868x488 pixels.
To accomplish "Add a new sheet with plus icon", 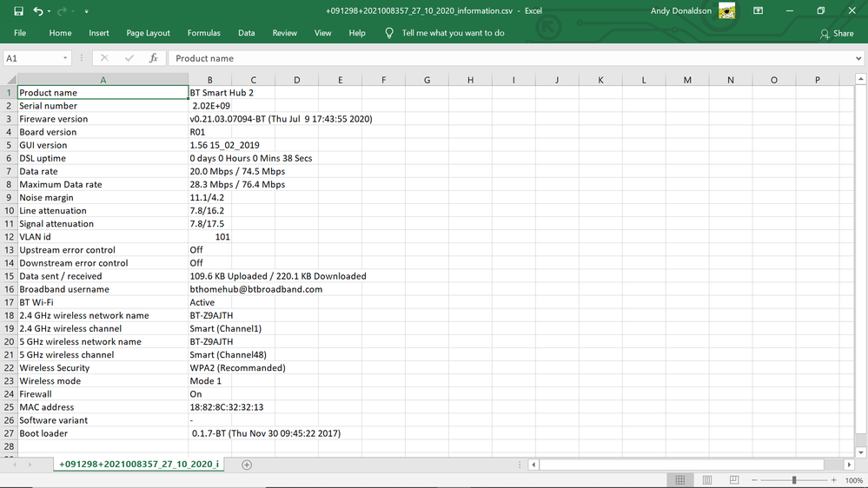I will 247,465.
